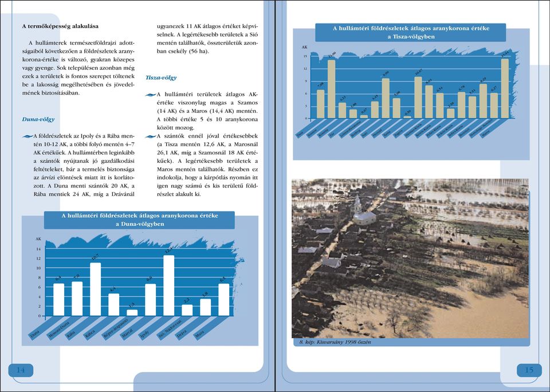
Task: Click the "Tisza" axis label
Action: coord(300,134)
